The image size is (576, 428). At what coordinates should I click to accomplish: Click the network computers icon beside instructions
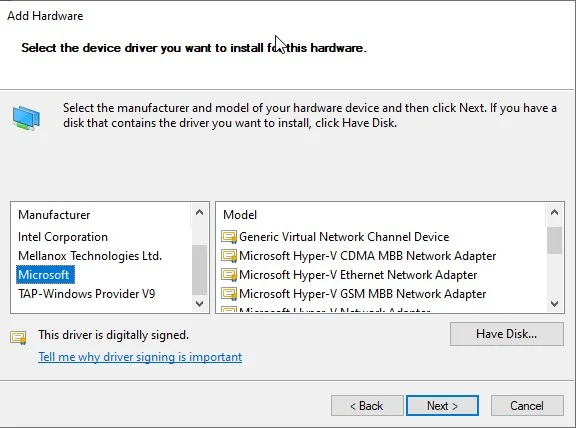[x=26, y=118]
